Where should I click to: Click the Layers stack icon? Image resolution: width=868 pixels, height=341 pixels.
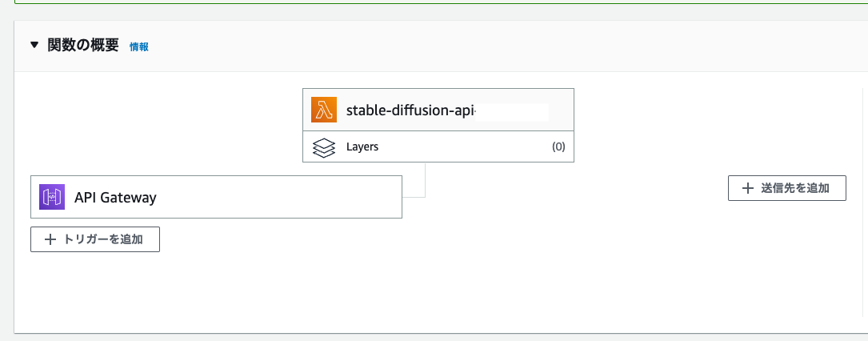click(x=324, y=147)
